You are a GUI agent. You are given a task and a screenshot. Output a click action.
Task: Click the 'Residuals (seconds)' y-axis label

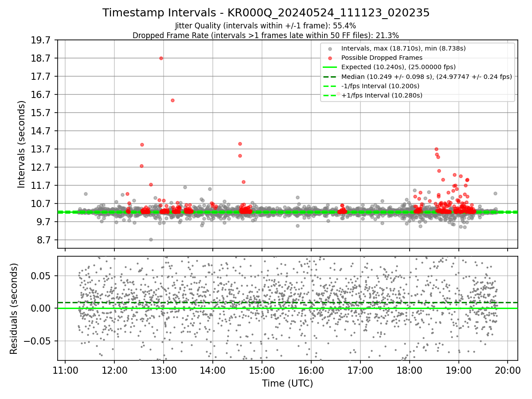[x=14, y=309]
